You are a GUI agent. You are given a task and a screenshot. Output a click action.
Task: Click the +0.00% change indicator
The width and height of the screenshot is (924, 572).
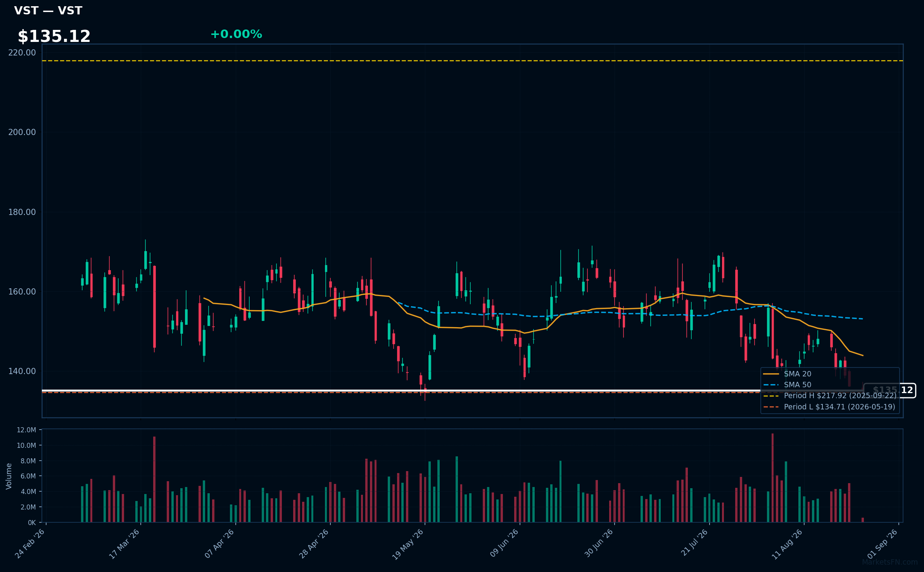[x=236, y=34]
